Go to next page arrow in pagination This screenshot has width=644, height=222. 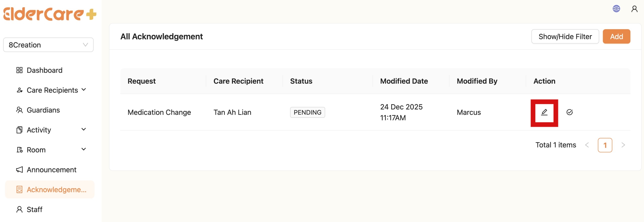click(623, 145)
